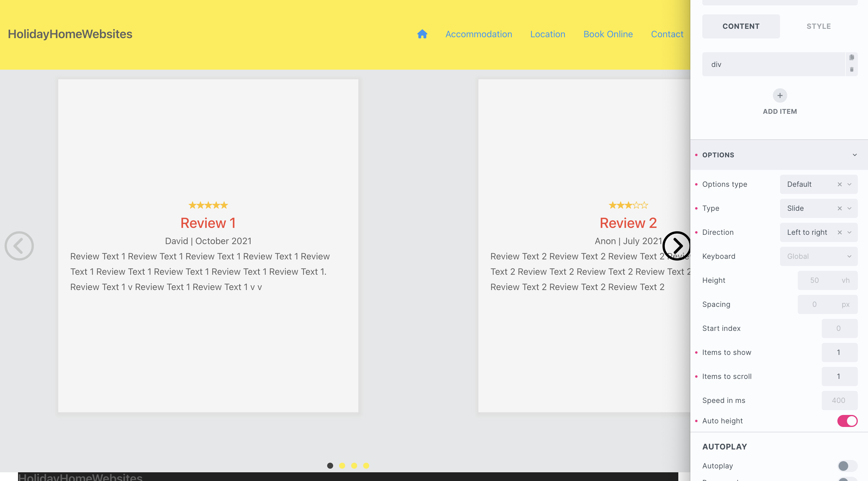The width and height of the screenshot is (868, 481).
Task: Select the second slider pagination dot
Action: [x=342, y=465]
